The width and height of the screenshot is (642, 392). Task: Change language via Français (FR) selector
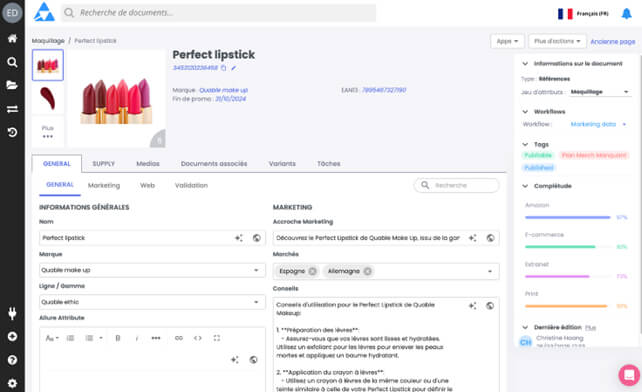583,14
